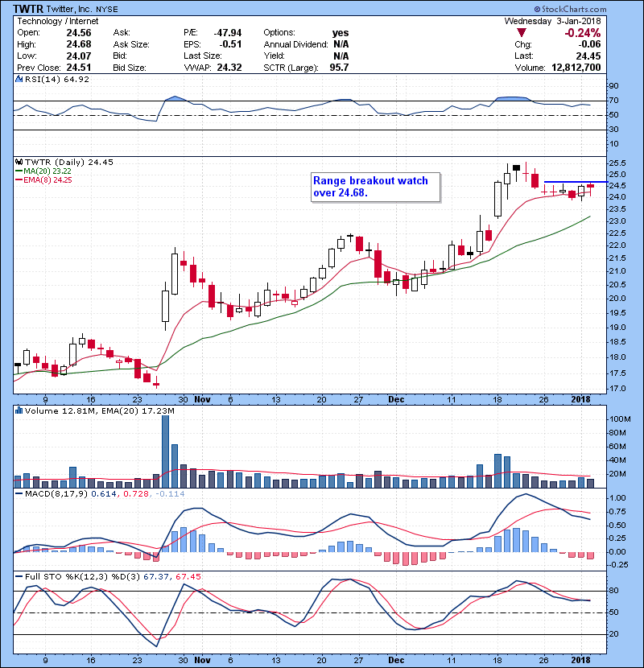Select the red EMA(8) legend line marker
The image size is (644, 668).
coord(19,180)
